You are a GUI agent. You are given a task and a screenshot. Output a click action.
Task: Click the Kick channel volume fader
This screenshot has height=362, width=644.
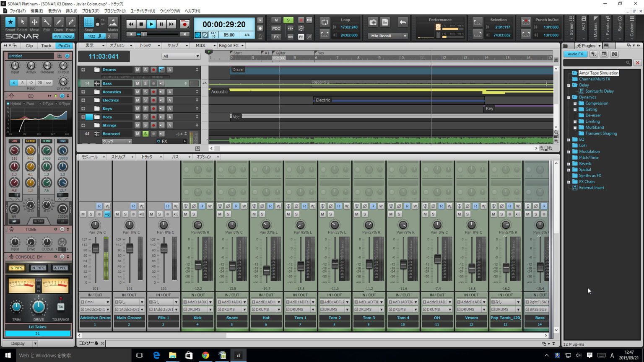pyautogui.click(x=198, y=265)
